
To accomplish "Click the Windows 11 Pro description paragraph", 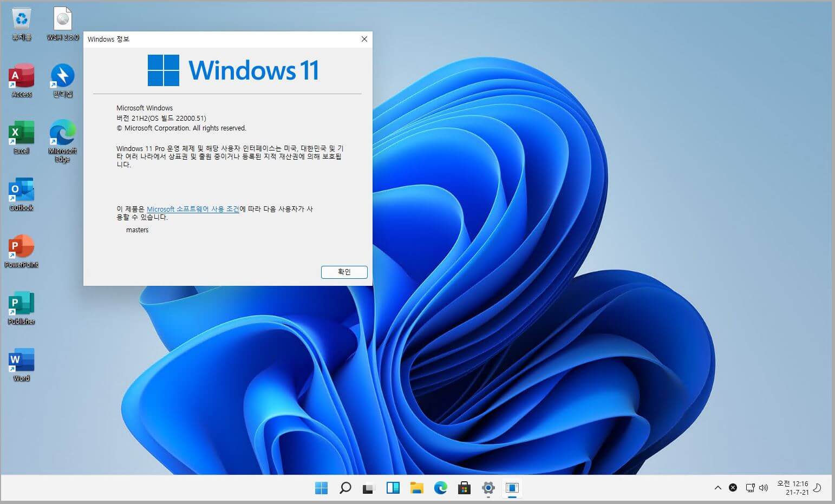I will pos(230,156).
